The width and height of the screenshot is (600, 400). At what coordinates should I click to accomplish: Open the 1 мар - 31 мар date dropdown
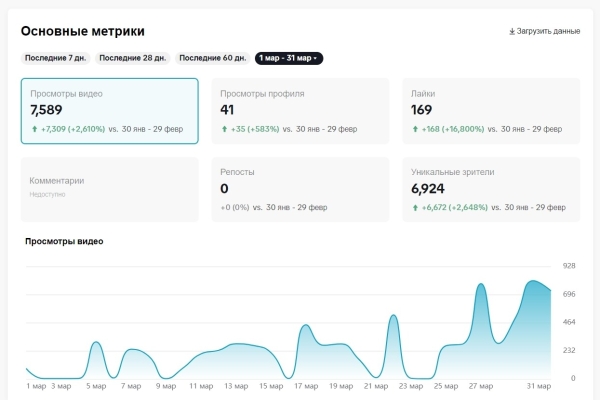288,58
